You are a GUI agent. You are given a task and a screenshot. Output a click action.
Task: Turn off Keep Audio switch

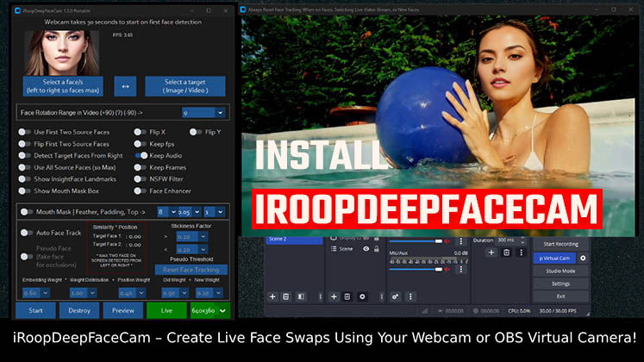(x=141, y=155)
